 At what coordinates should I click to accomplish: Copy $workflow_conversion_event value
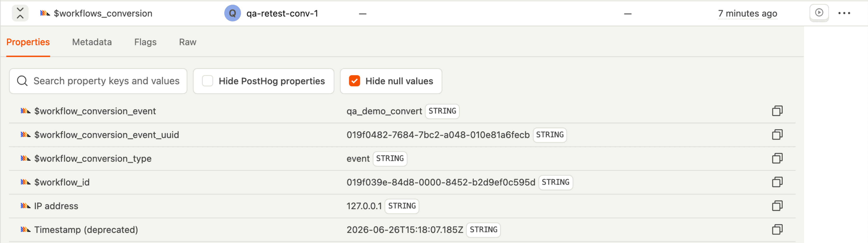pos(777,111)
